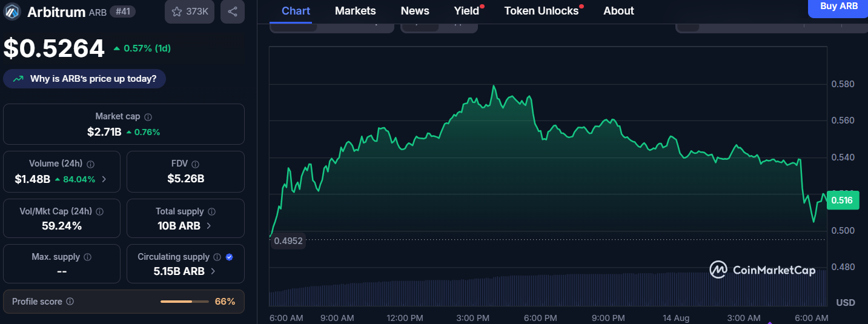Click the Arbitrum logo icon
The height and width of the screenshot is (324, 868).
click(x=13, y=12)
